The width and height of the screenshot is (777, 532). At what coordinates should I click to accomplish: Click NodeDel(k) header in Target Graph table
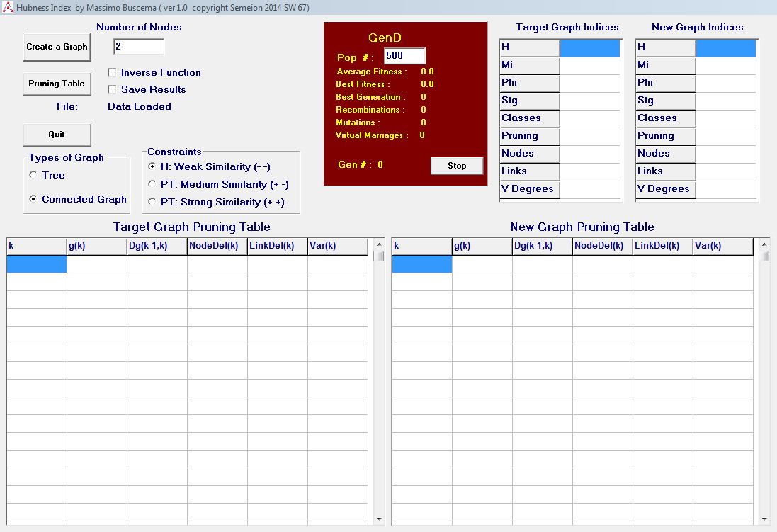tap(217, 247)
